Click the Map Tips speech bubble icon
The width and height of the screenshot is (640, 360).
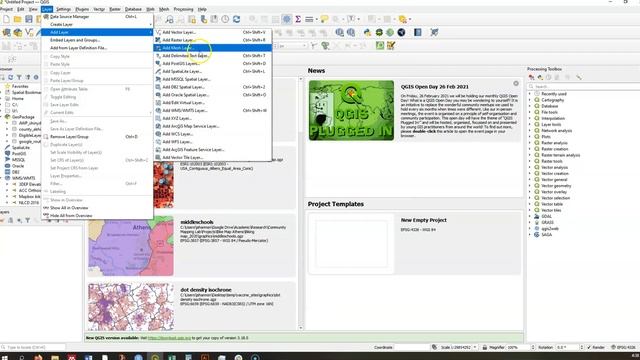pos(324,19)
